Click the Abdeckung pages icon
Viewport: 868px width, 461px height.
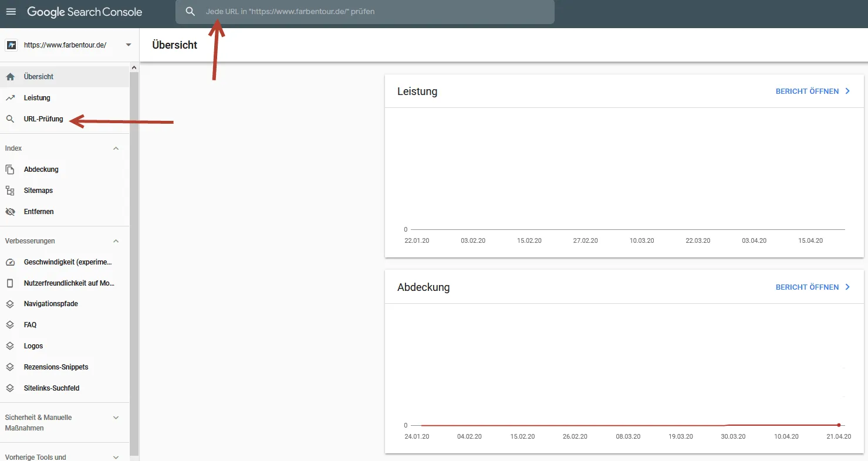point(10,170)
